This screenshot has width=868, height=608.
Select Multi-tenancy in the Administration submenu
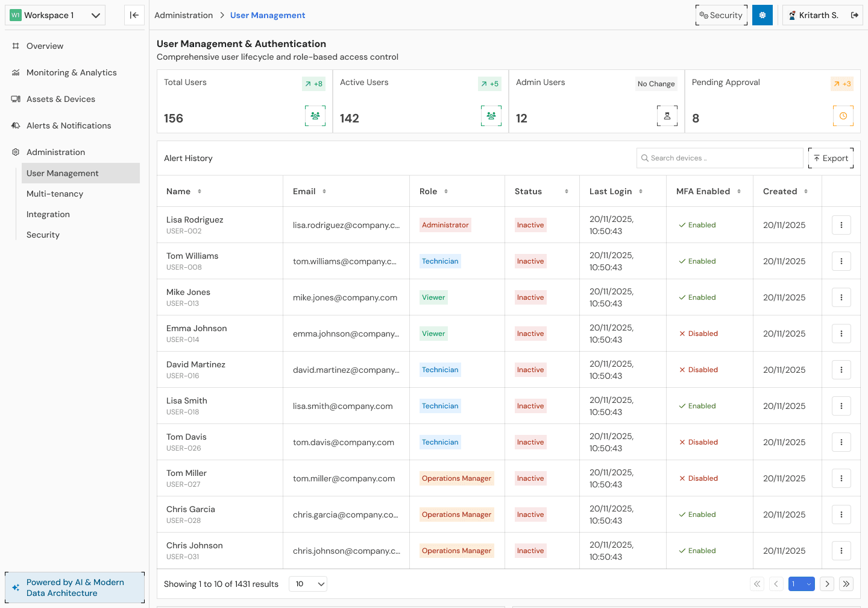[x=81, y=194]
